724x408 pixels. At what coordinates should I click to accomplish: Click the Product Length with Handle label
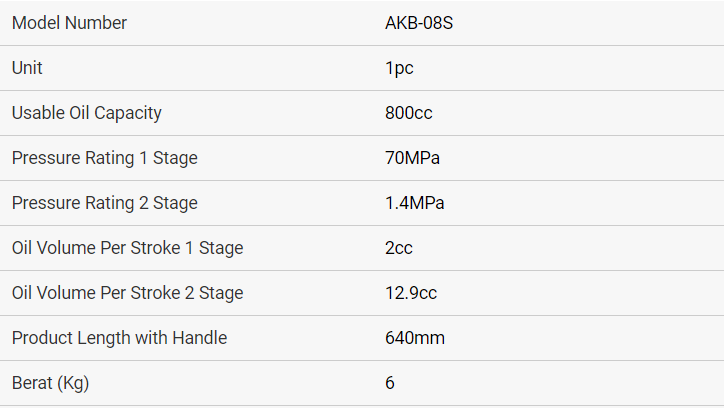coord(119,338)
